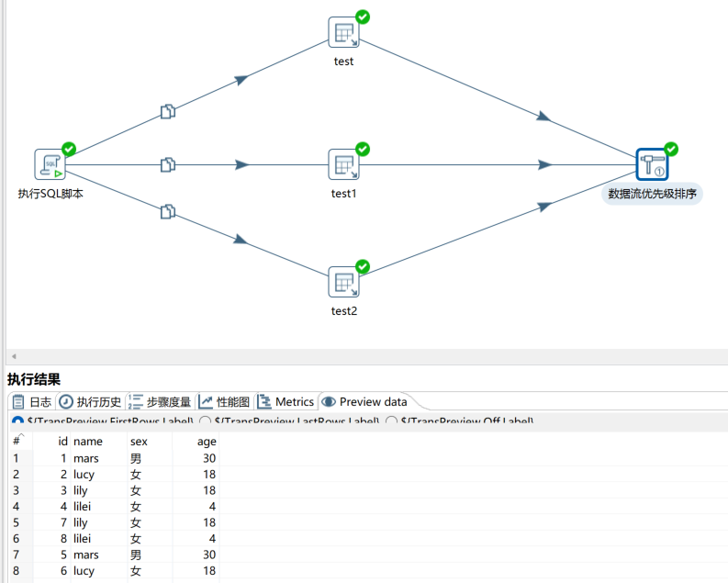Image resolution: width=728 pixels, height=583 pixels.
Task: Click copy icon on hop to test
Action: (x=168, y=111)
